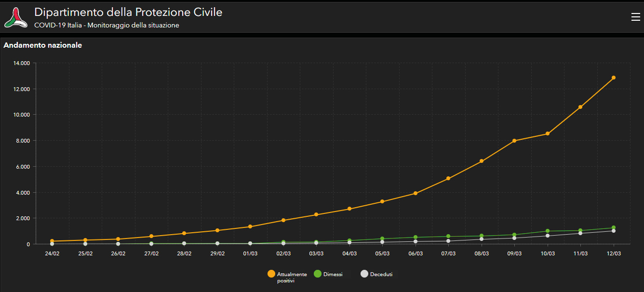Select orange data point for 01/03
The height and width of the screenshot is (292, 644).
pyautogui.click(x=250, y=226)
